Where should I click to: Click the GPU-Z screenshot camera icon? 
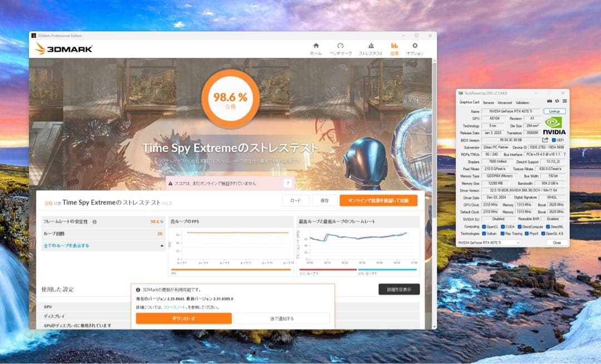coord(550,101)
